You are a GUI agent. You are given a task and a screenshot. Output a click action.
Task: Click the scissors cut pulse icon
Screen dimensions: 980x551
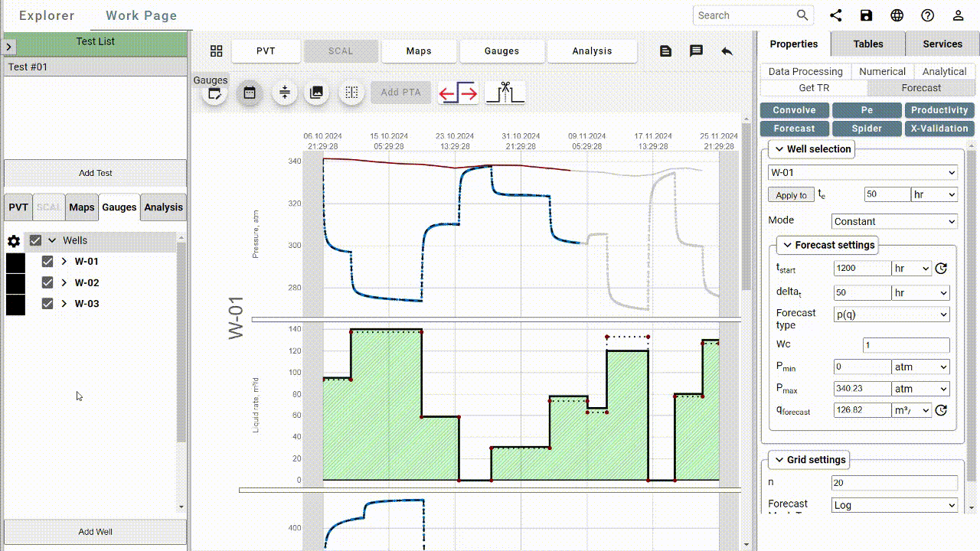[505, 93]
